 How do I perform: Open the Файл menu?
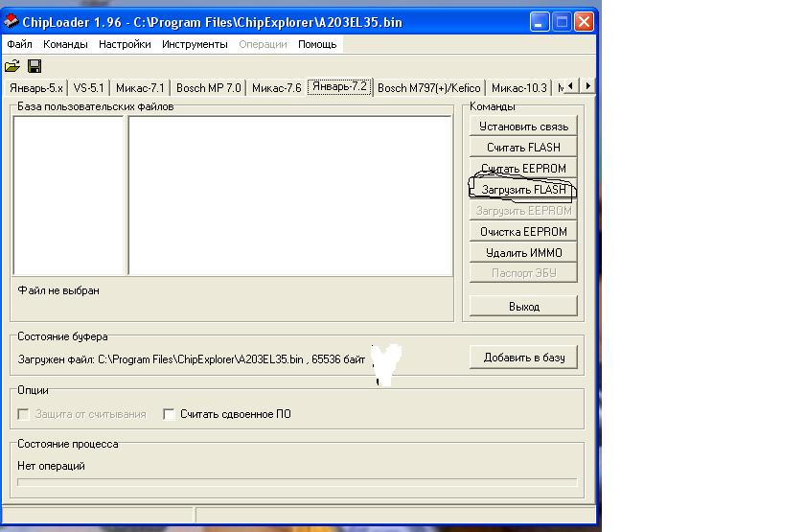coord(19,44)
